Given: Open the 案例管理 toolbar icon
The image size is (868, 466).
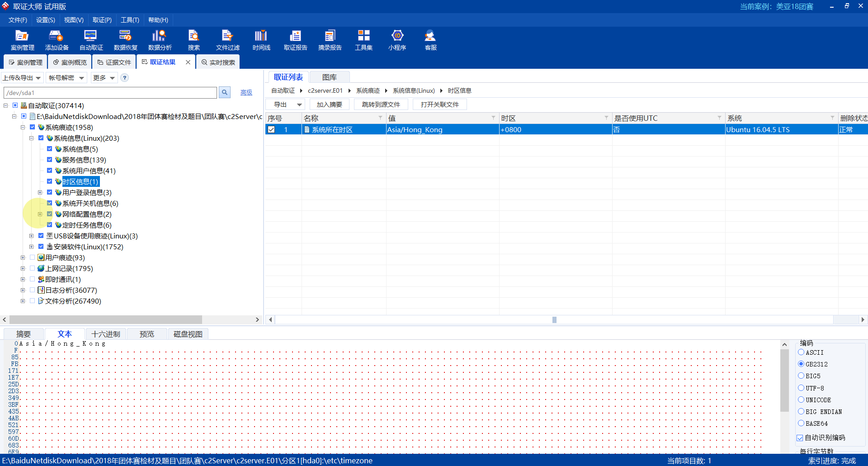Looking at the screenshot, I should 22,40.
